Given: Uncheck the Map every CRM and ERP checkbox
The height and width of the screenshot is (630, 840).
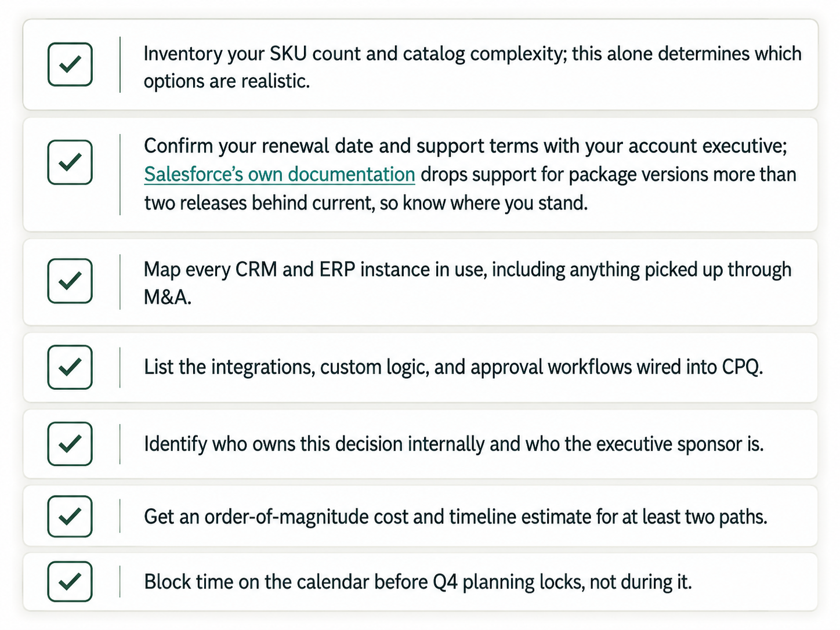Looking at the screenshot, I should (x=70, y=281).
